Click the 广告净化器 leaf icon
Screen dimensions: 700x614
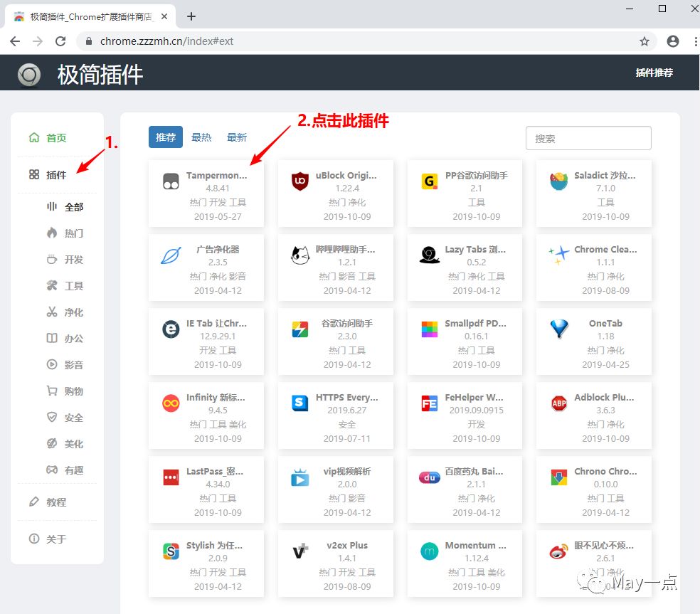click(x=171, y=255)
